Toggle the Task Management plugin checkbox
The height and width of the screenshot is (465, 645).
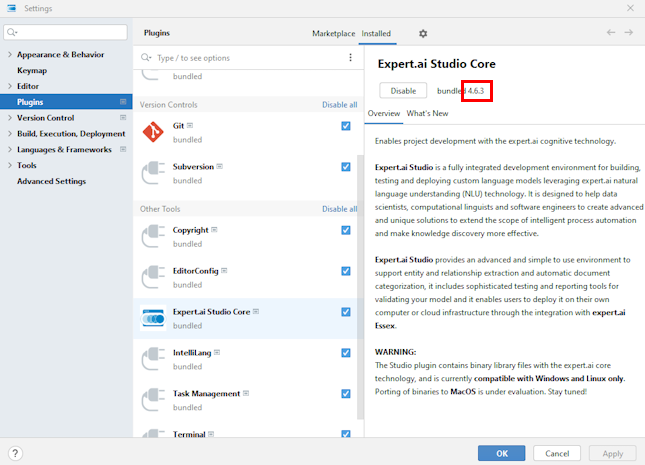[x=346, y=394]
